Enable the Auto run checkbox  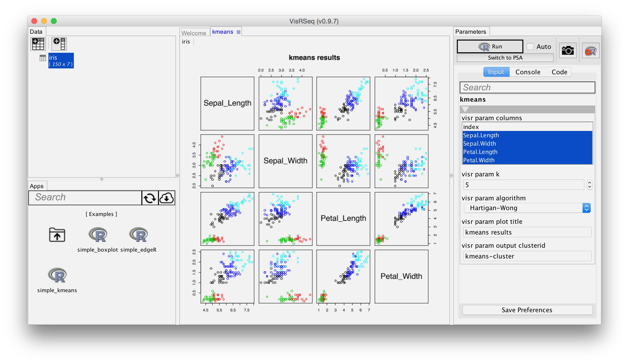tap(530, 47)
